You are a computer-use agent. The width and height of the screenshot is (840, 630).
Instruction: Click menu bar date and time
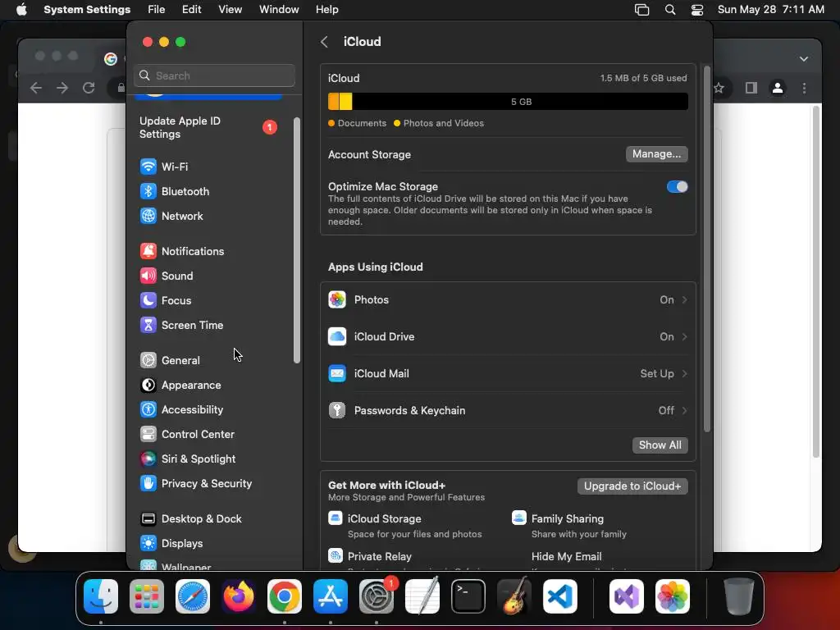770,10
